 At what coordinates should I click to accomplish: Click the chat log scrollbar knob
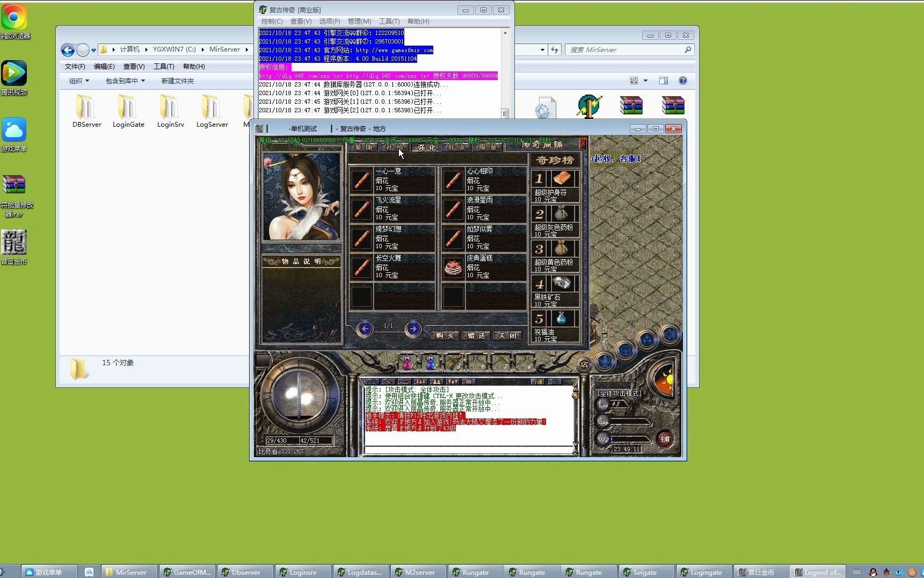pyautogui.click(x=576, y=395)
